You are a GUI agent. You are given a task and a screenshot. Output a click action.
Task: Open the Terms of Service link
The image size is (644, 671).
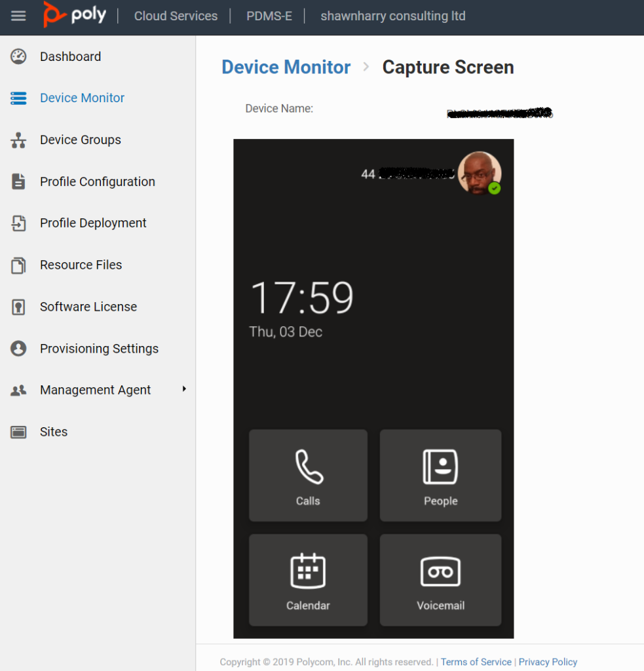click(x=476, y=662)
